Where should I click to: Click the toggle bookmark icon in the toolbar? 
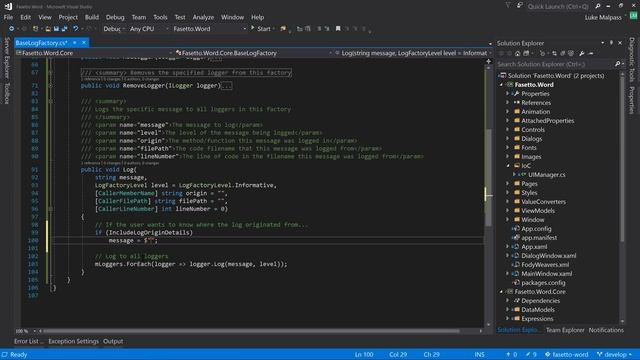coord(338,29)
